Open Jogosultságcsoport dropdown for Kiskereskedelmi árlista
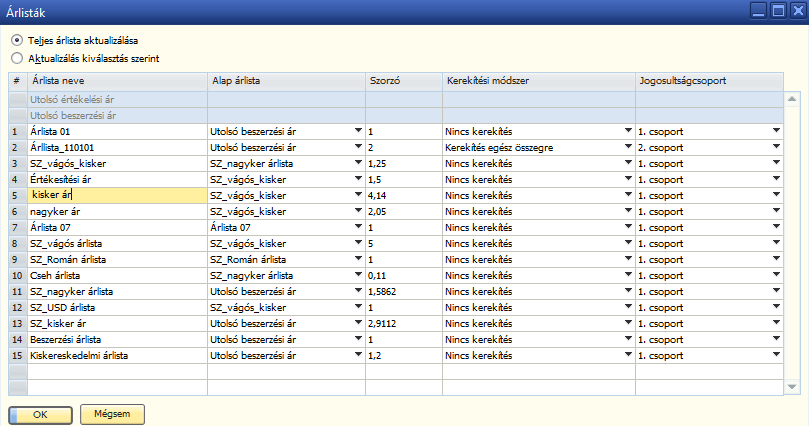This screenshot has height=426, width=809. click(776, 355)
